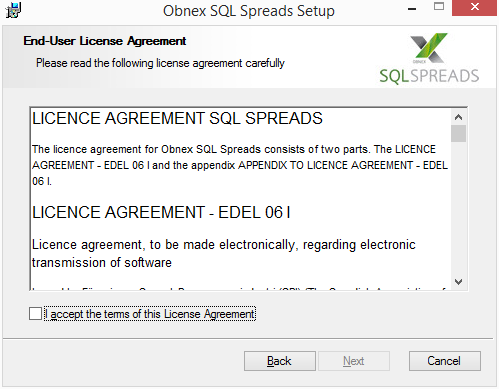The width and height of the screenshot is (499, 389).
Task: Close the setup window with the red X
Action: (x=475, y=8)
